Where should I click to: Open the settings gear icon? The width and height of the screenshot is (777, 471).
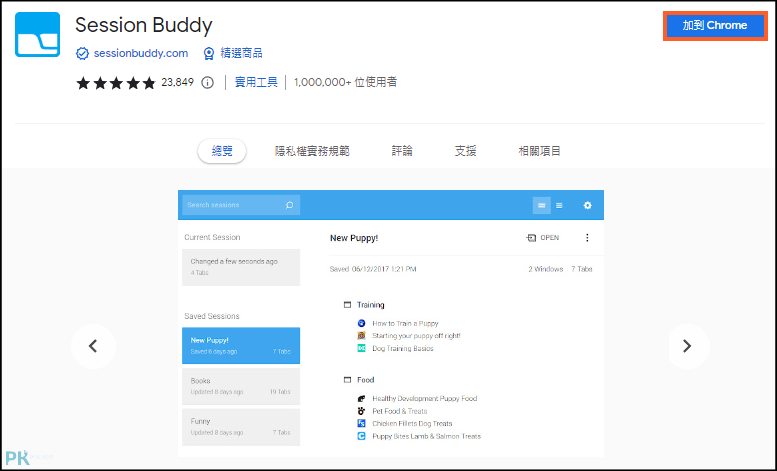pos(587,205)
